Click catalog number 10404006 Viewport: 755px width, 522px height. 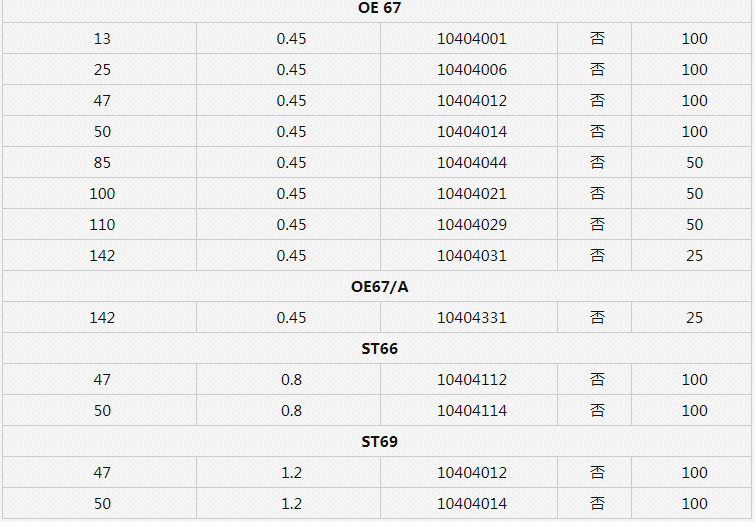[x=472, y=69]
